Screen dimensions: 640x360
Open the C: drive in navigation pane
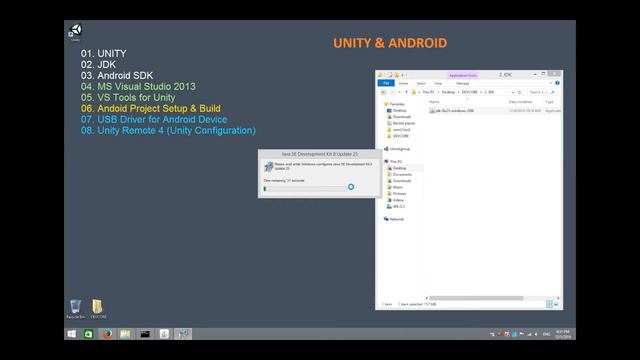coord(396,207)
